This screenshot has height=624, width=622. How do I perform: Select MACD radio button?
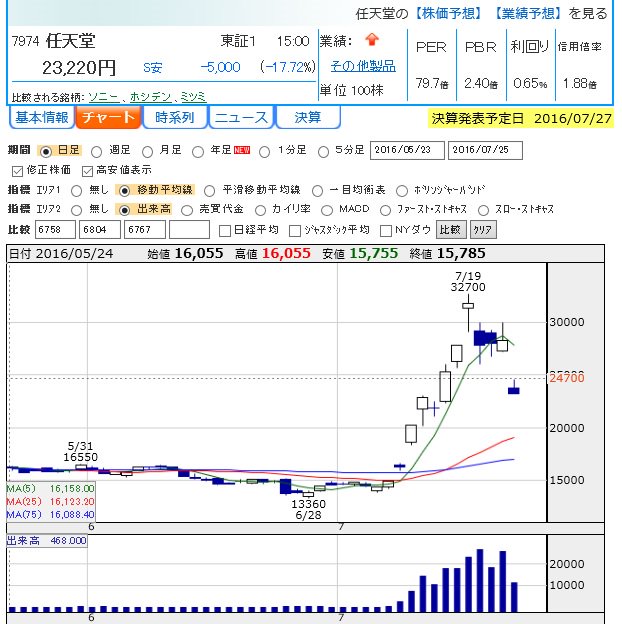point(327,210)
